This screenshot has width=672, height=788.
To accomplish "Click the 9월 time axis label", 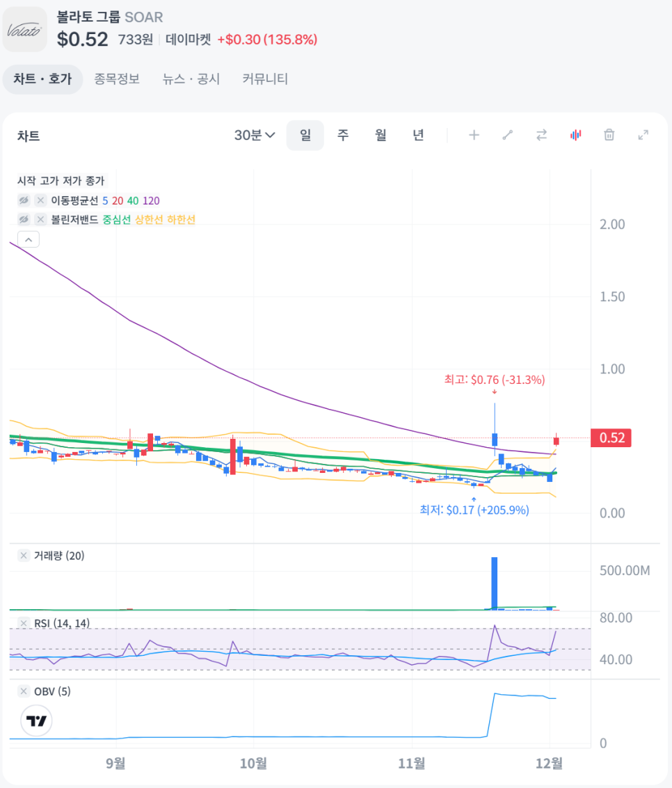I will [x=115, y=764].
